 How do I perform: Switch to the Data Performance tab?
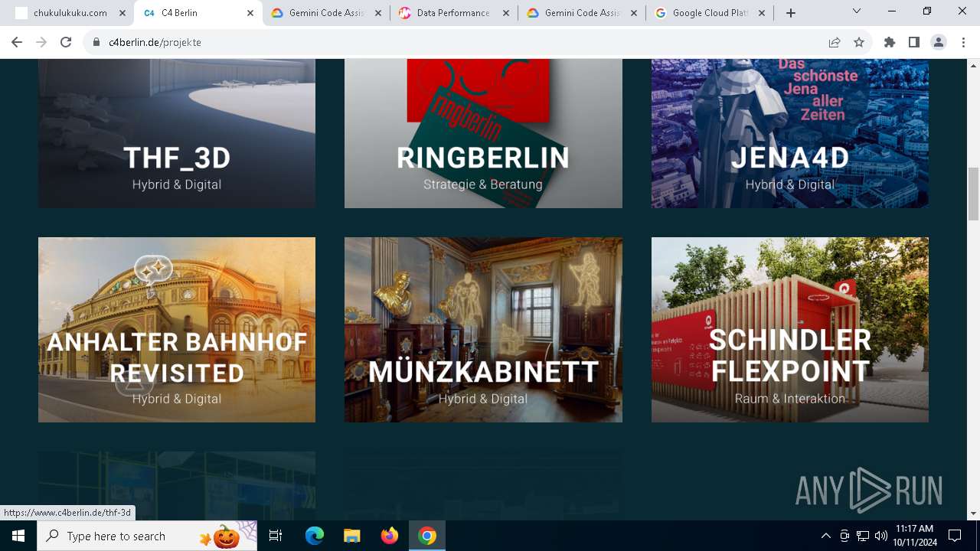point(453,13)
